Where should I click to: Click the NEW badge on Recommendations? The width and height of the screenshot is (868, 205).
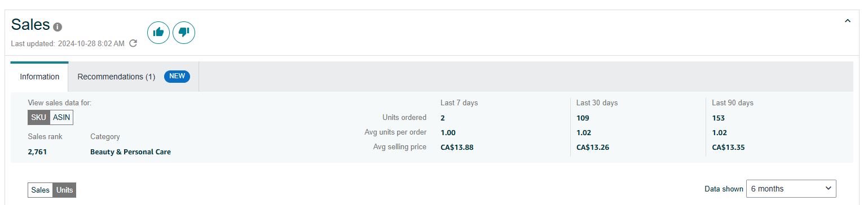tap(177, 76)
